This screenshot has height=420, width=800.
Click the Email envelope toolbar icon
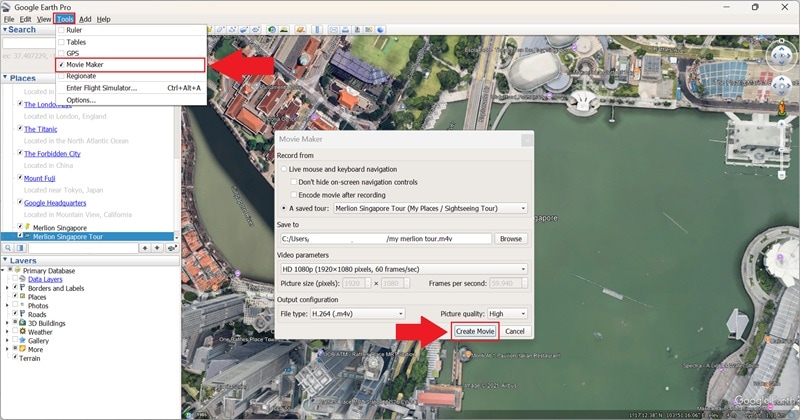tap(334, 30)
